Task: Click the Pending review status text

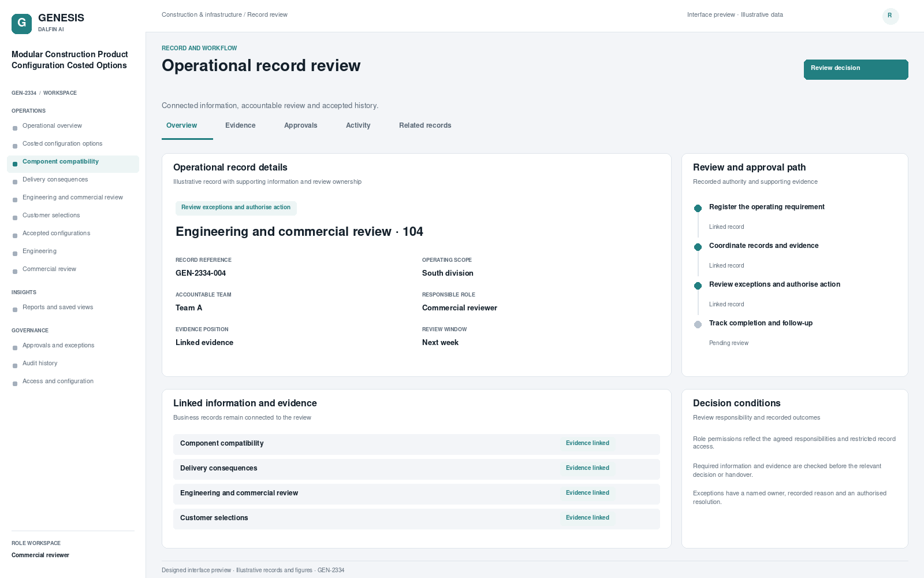Action: pyautogui.click(x=729, y=343)
